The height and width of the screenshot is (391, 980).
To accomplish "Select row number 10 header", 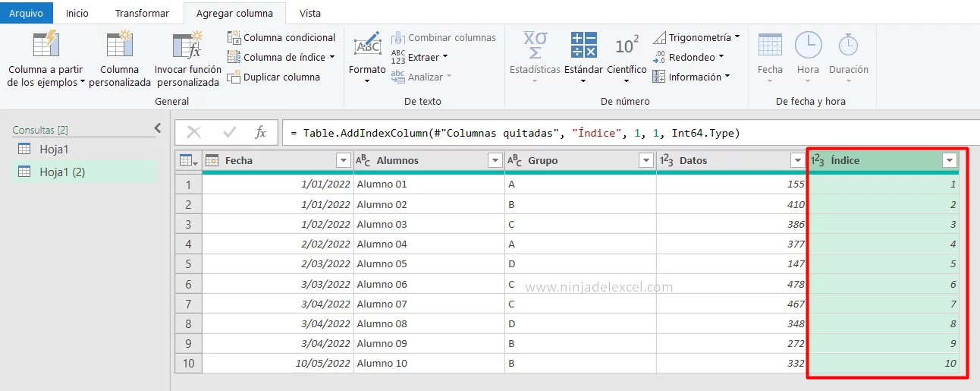I will tap(188, 363).
